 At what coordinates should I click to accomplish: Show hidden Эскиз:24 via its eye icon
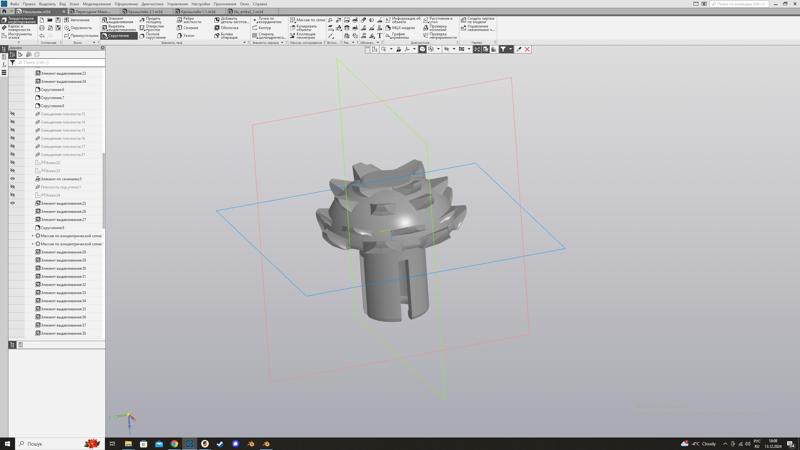tap(13, 195)
